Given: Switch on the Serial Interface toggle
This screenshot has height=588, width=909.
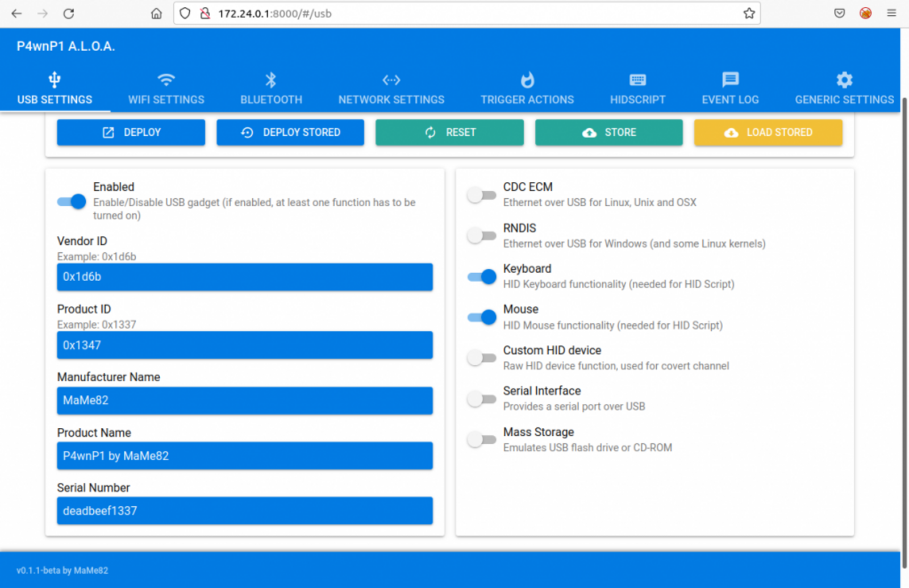Looking at the screenshot, I should coord(482,399).
